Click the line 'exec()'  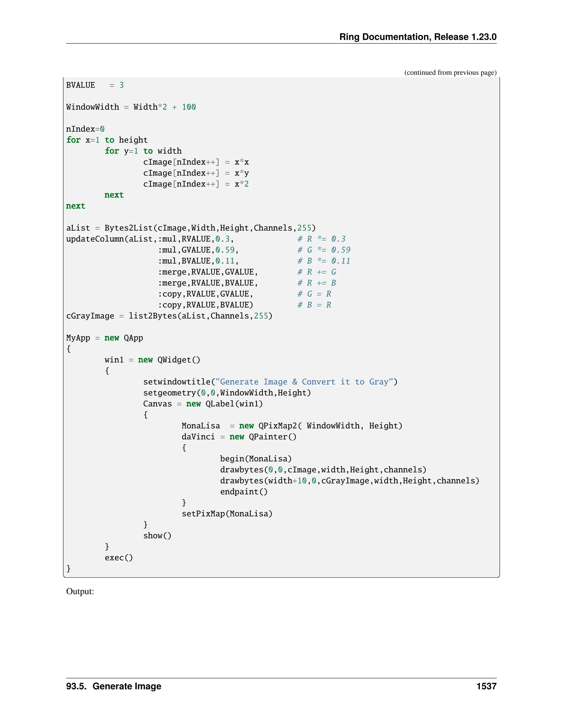click(119, 558)
